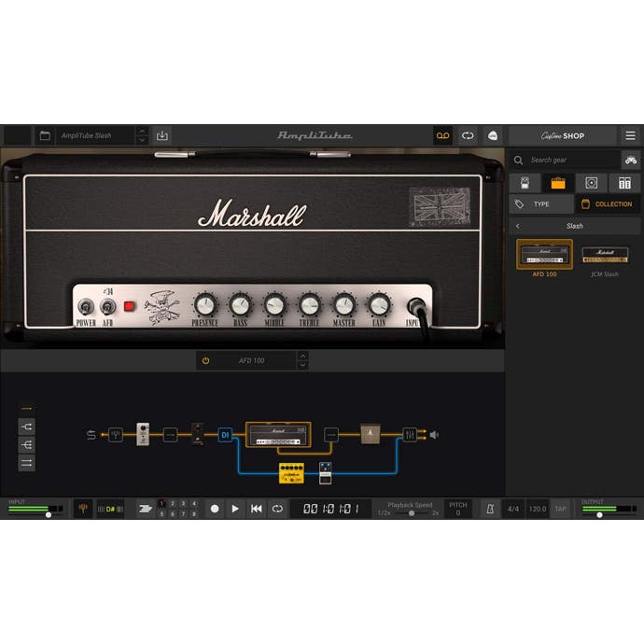Switch to the Amp gear tab
This screenshot has height=644, width=644.
[x=558, y=183]
